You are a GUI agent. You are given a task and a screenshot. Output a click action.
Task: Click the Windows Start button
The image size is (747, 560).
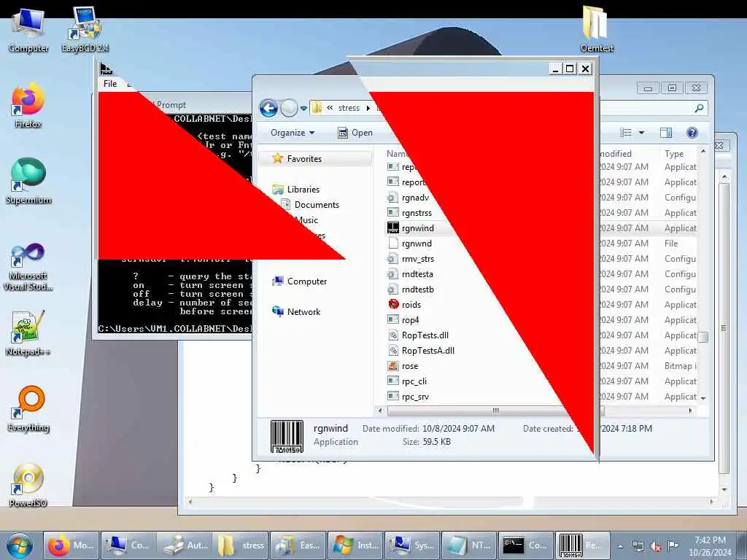pos(19,545)
